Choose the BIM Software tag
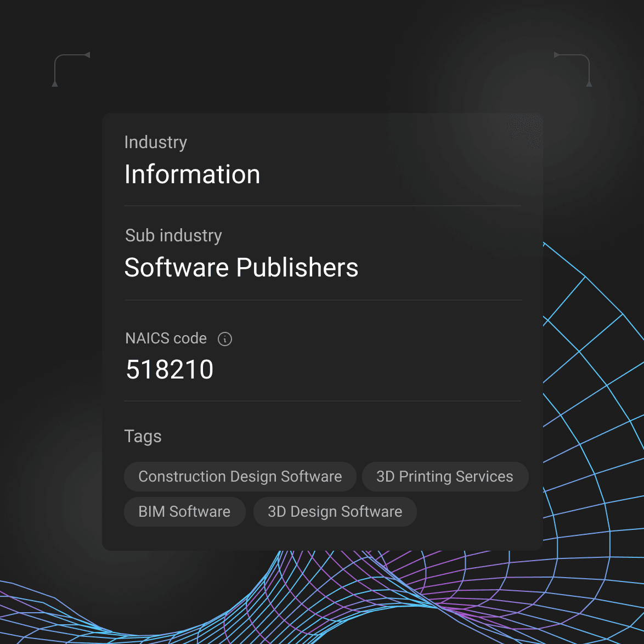This screenshot has width=644, height=644. 184,512
